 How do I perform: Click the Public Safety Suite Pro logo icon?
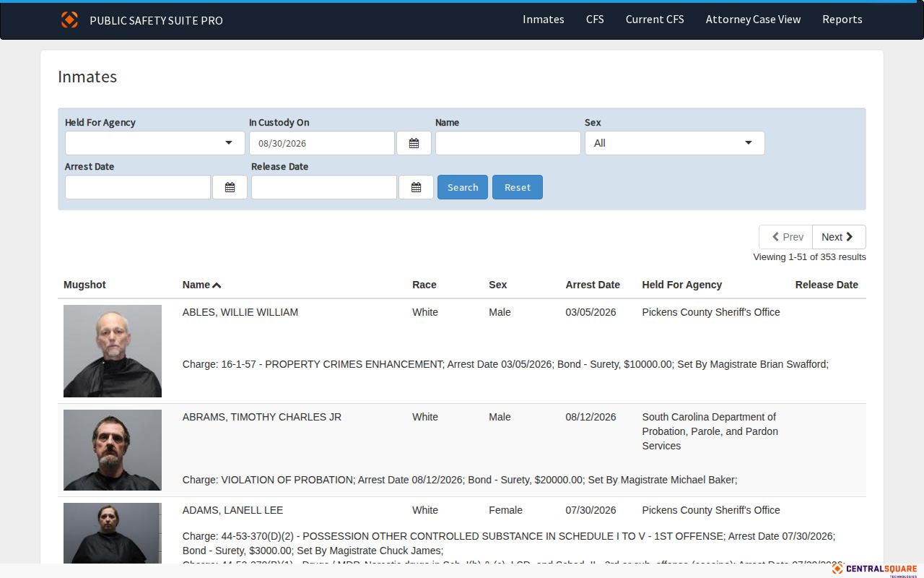tap(69, 20)
